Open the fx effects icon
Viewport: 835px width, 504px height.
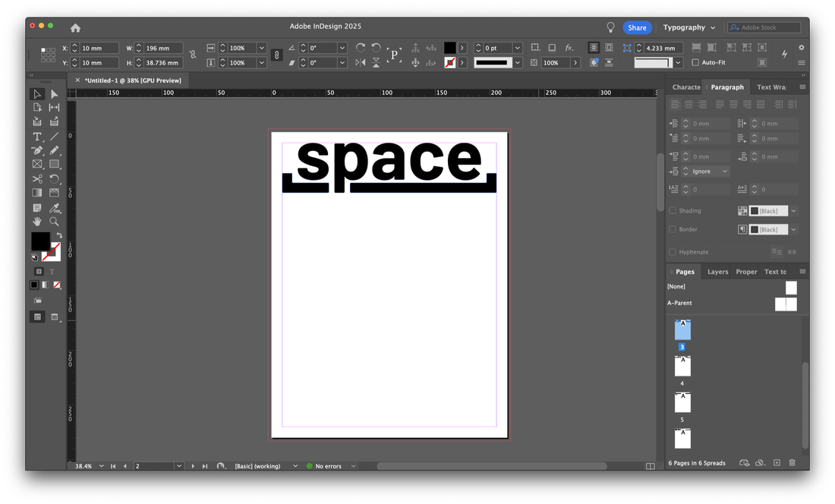[569, 48]
